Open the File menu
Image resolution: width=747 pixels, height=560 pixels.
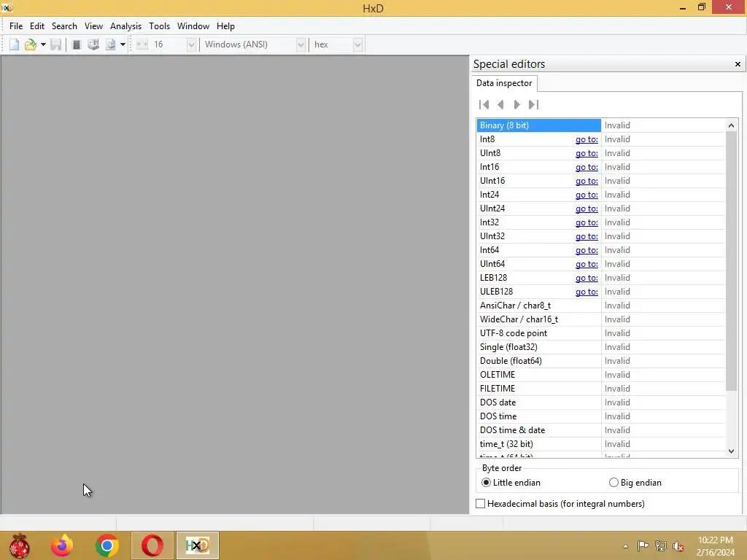pos(16,26)
